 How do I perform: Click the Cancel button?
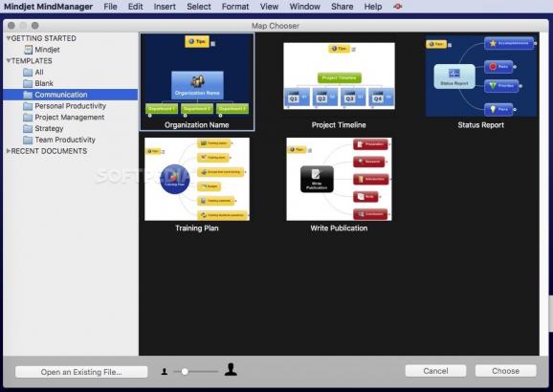click(x=435, y=371)
